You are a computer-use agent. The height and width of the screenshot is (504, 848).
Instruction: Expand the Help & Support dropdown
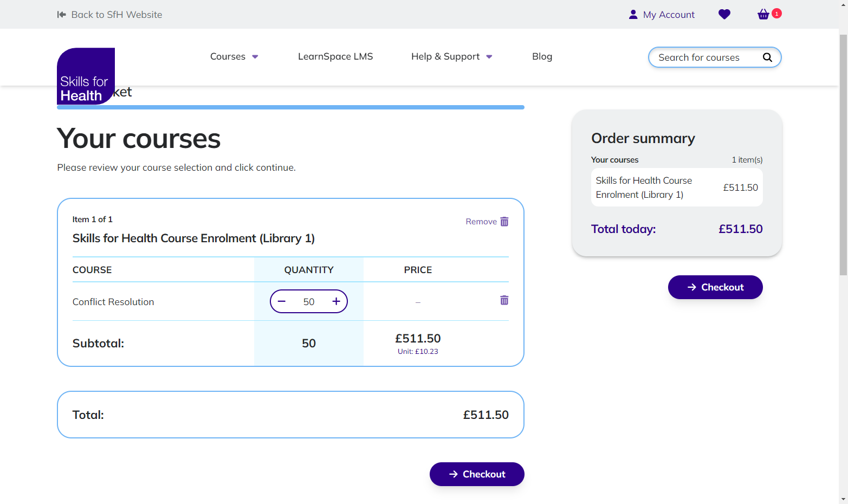pos(451,56)
